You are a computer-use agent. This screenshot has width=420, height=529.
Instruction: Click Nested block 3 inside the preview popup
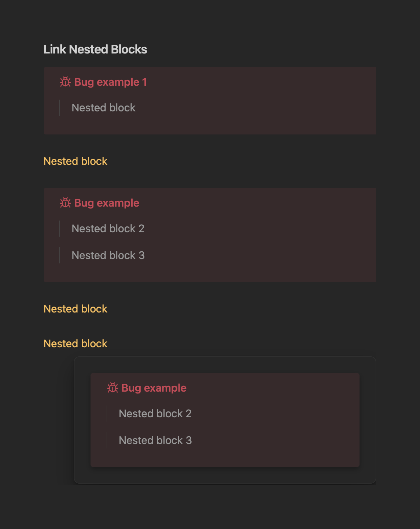[155, 440]
